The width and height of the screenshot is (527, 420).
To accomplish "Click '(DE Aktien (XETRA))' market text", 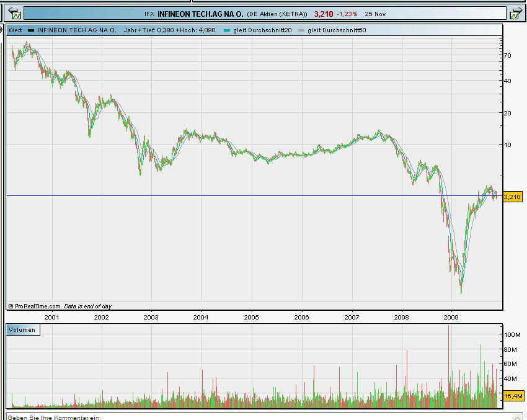I will point(277,14).
